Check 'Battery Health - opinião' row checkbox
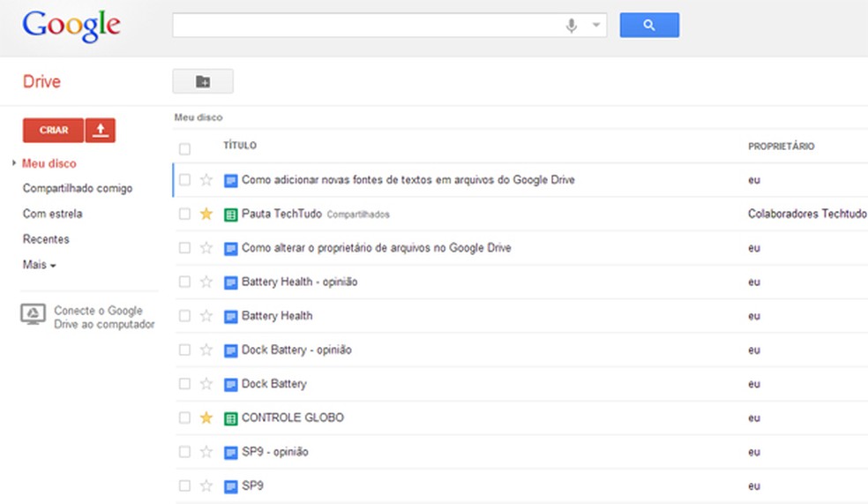The height and width of the screenshot is (504, 868). 184,282
